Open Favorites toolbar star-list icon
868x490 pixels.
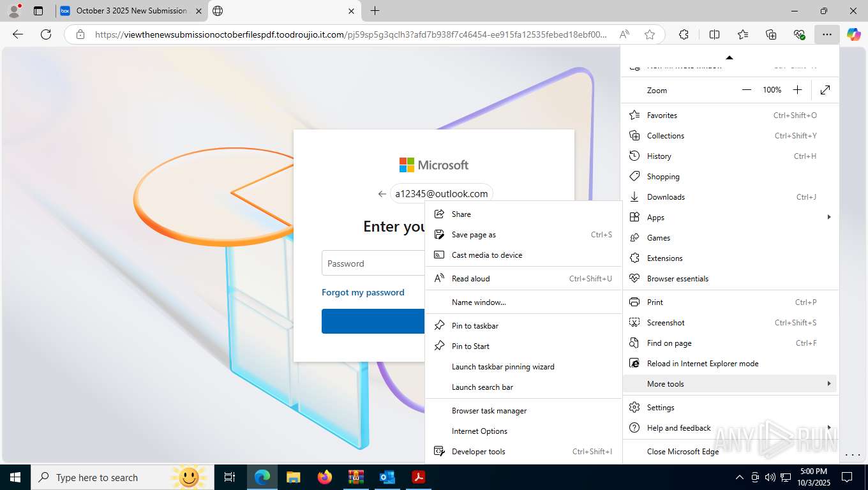[x=743, y=34]
